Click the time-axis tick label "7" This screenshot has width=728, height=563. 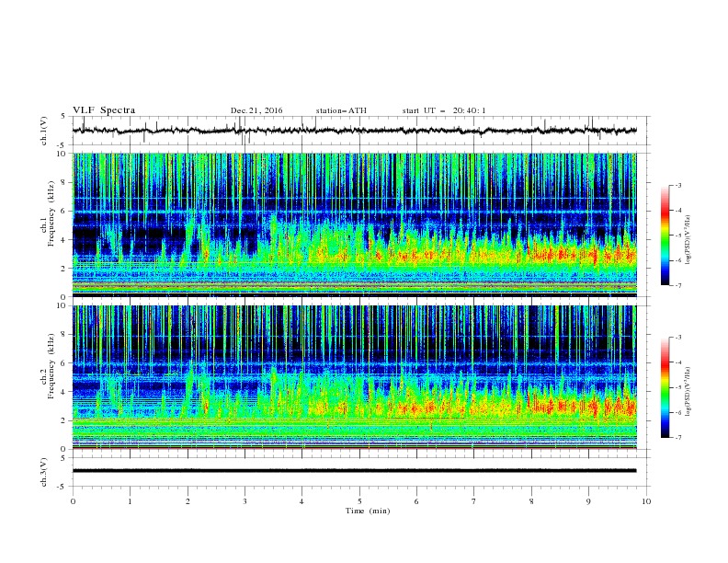click(x=474, y=501)
